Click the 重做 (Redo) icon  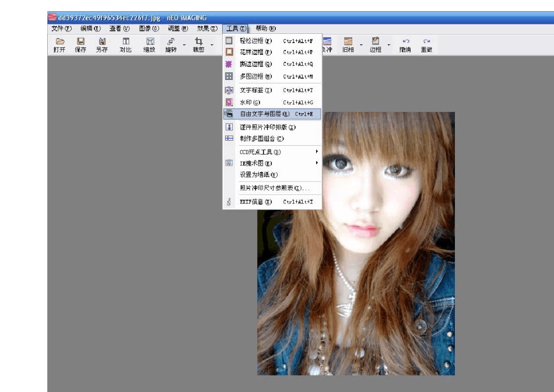point(426,45)
